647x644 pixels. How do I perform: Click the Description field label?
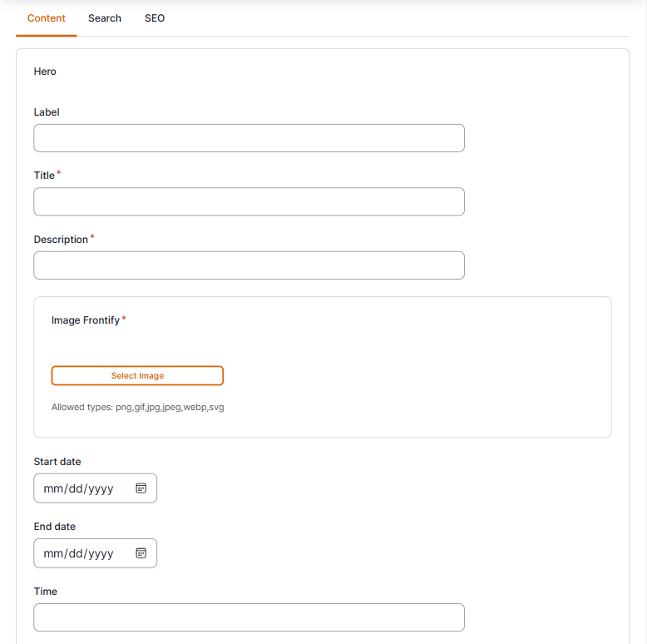tap(61, 240)
